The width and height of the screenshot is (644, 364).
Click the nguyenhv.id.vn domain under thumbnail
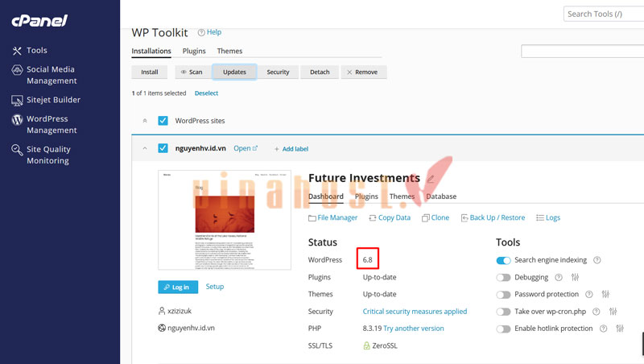187,328
